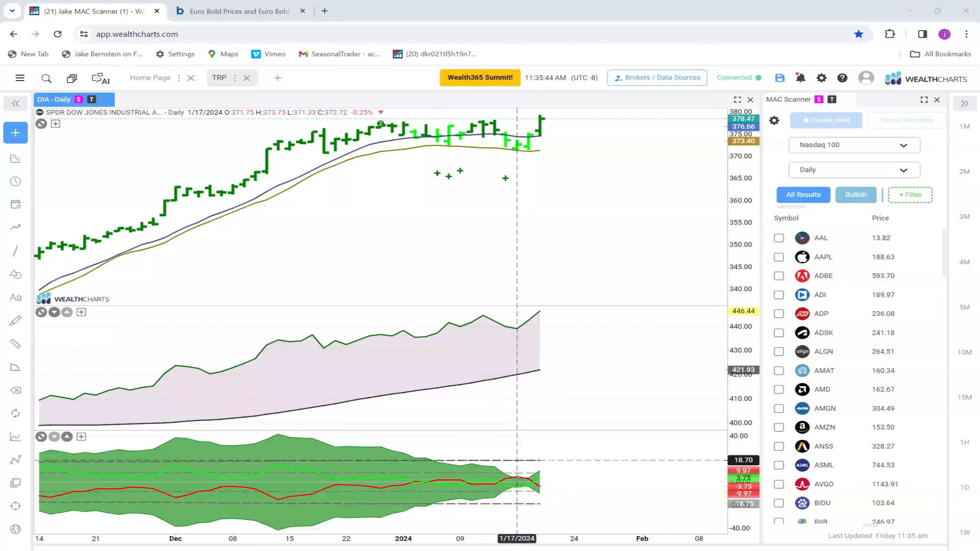Open the top toolbar settings gear

821,78
